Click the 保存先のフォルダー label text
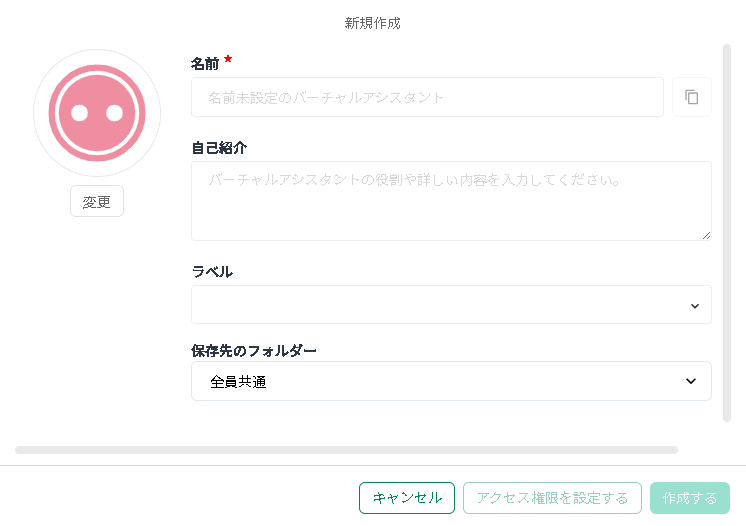The image size is (746, 526). [x=254, y=351]
